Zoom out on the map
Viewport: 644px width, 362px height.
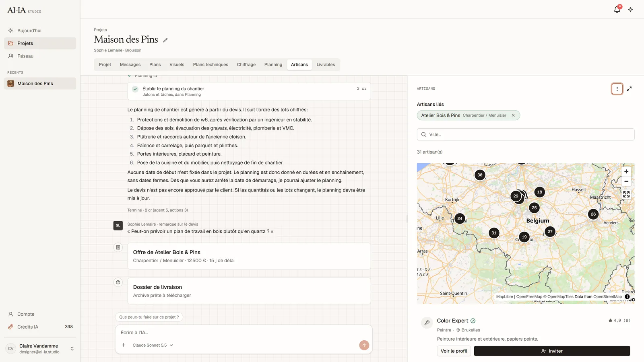click(x=626, y=181)
